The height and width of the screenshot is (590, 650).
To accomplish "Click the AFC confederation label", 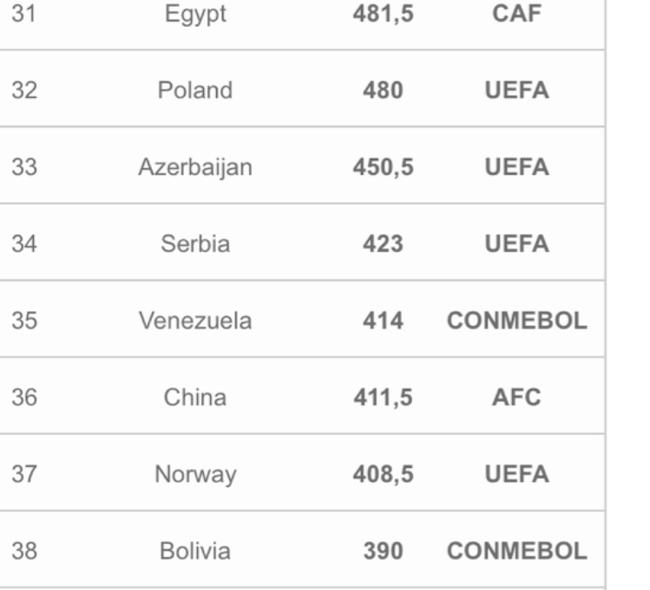I will [x=517, y=397].
